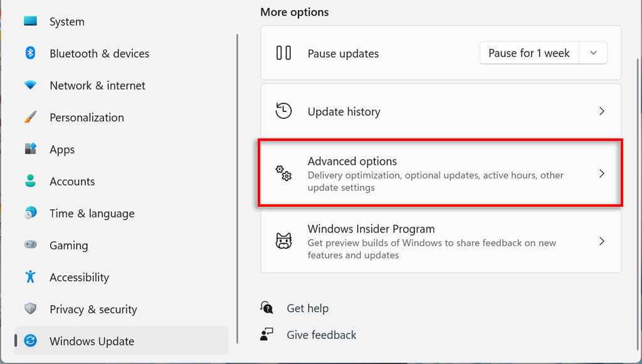
Task: Click the Windows Insider Program cat icon
Action: [283, 241]
